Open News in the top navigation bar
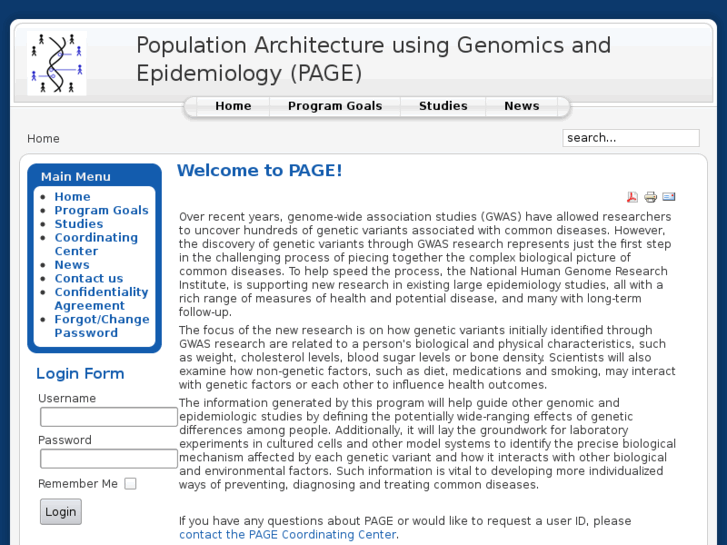 click(x=521, y=106)
